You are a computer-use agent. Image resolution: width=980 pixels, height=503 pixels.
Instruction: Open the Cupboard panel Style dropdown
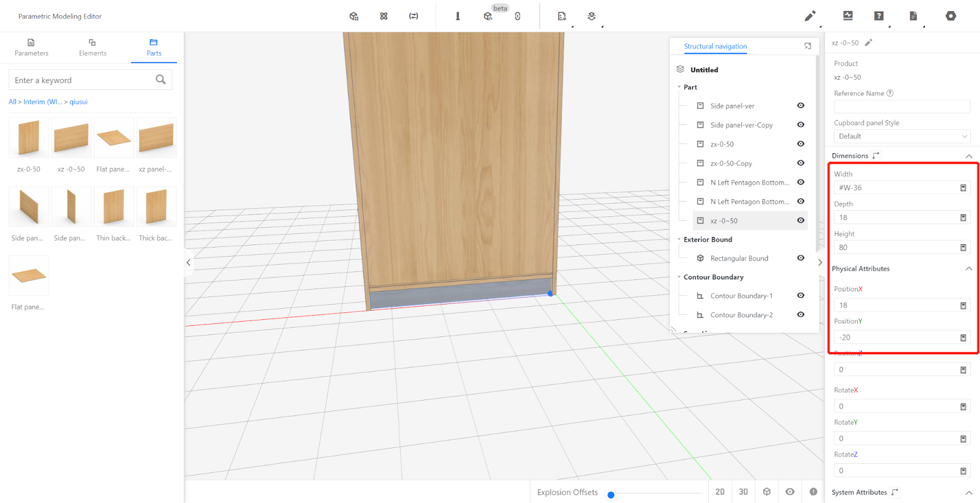point(902,136)
